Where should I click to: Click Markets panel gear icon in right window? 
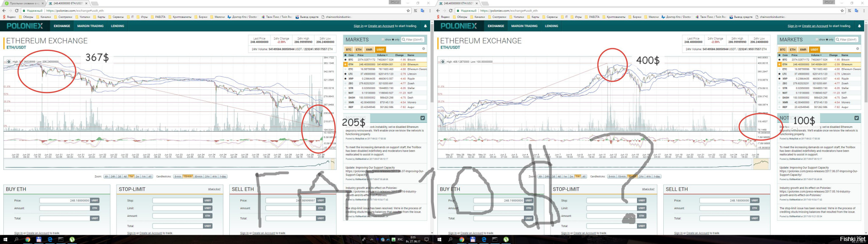857,49
